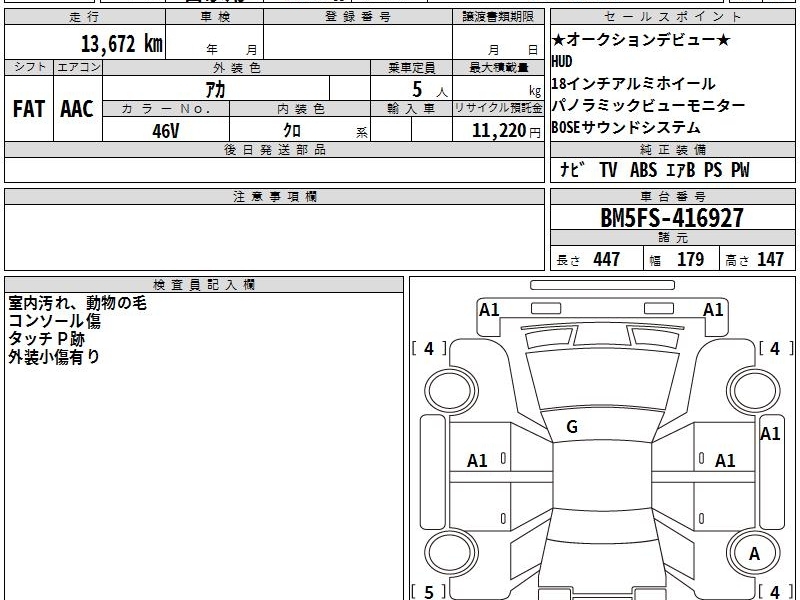Select the ★オークションデビュー★ line

(641, 40)
